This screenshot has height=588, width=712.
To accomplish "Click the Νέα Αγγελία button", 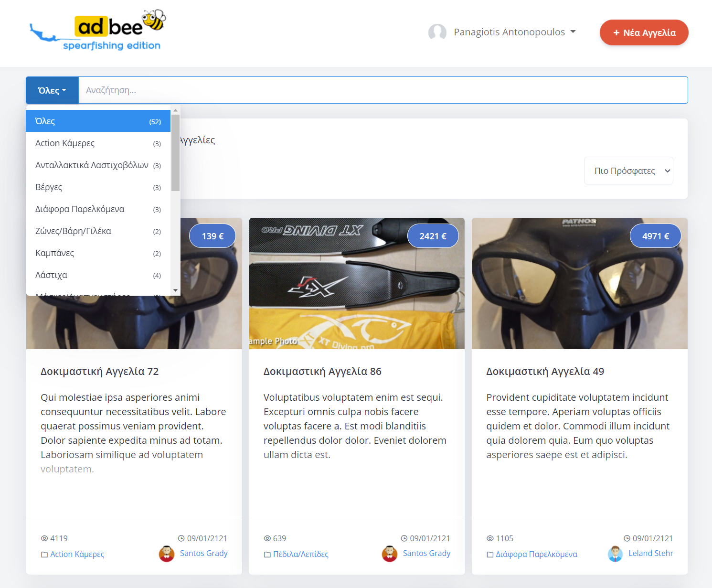I will (644, 32).
